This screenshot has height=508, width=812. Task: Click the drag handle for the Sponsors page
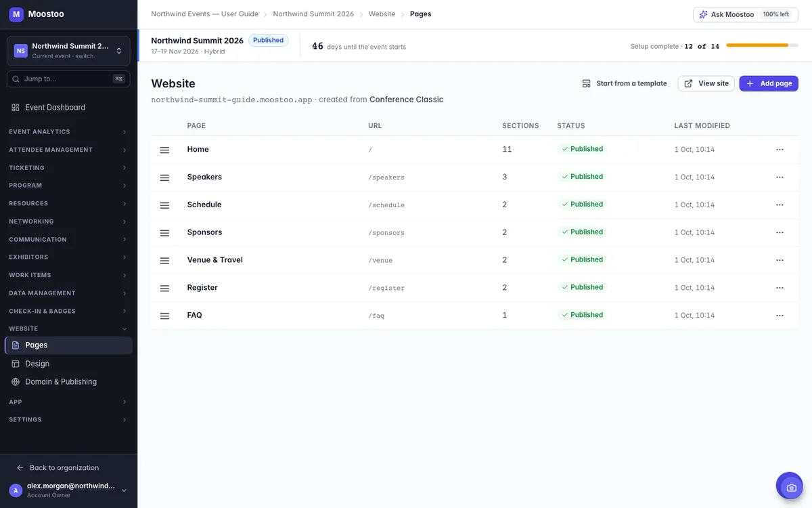164,233
